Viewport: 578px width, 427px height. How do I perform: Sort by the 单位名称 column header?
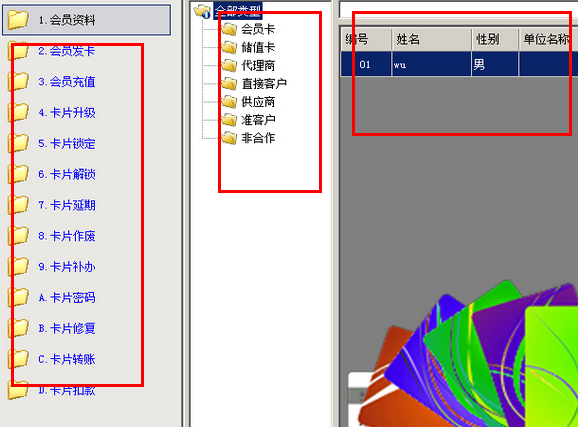[x=548, y=39]
